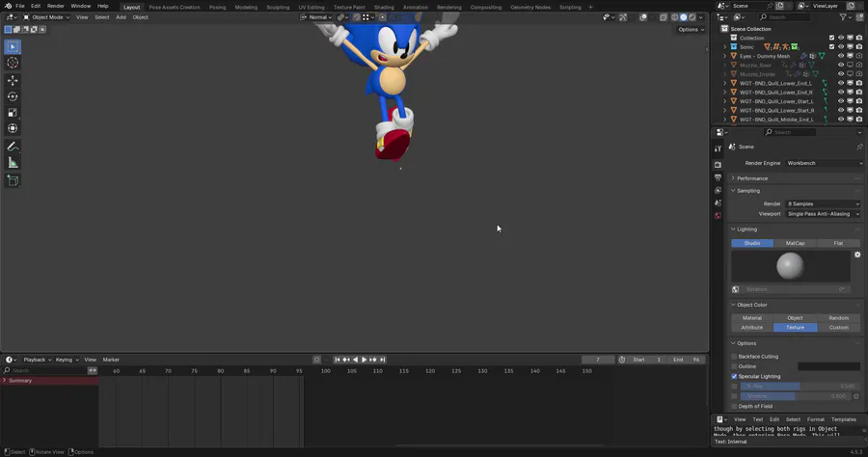Toggle Backface Culling checkbox
Screen dimensions: 868x457
point(734,357)
